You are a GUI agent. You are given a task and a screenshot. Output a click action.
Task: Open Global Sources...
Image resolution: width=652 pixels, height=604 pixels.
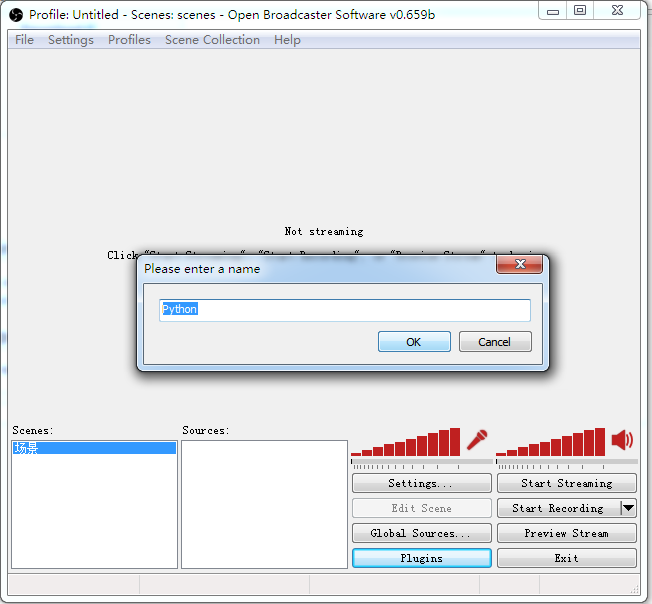tap(422, 533)
